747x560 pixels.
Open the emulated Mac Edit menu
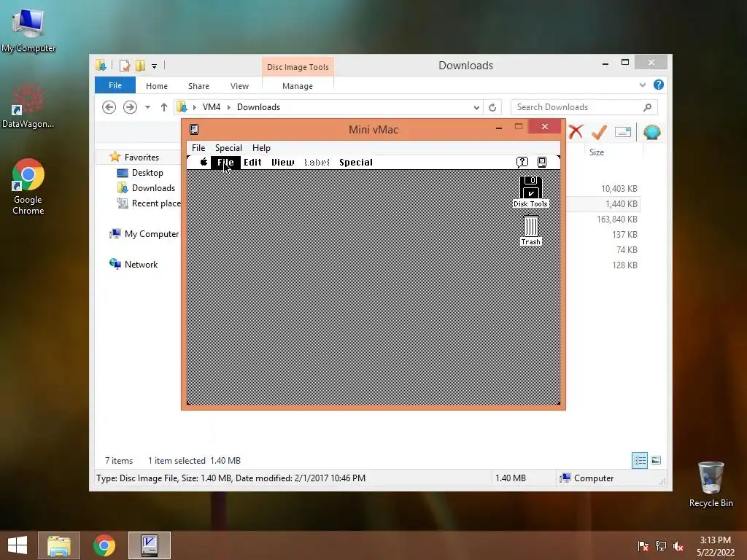[252, 163]
